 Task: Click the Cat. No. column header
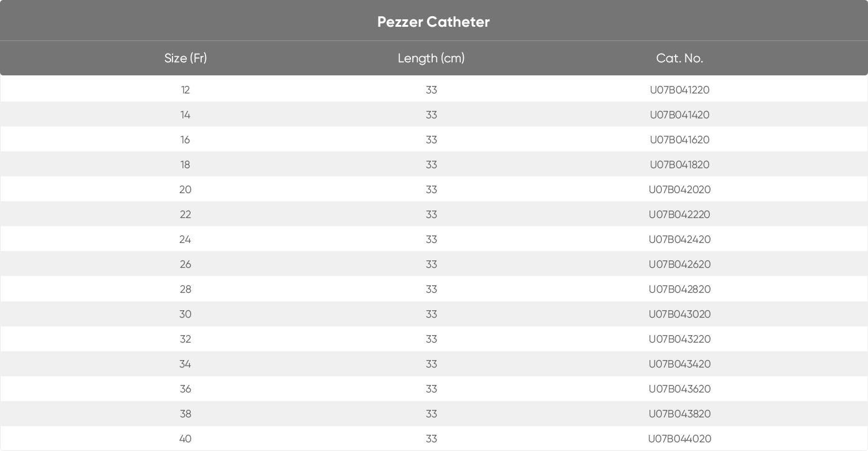pos(679,58)
